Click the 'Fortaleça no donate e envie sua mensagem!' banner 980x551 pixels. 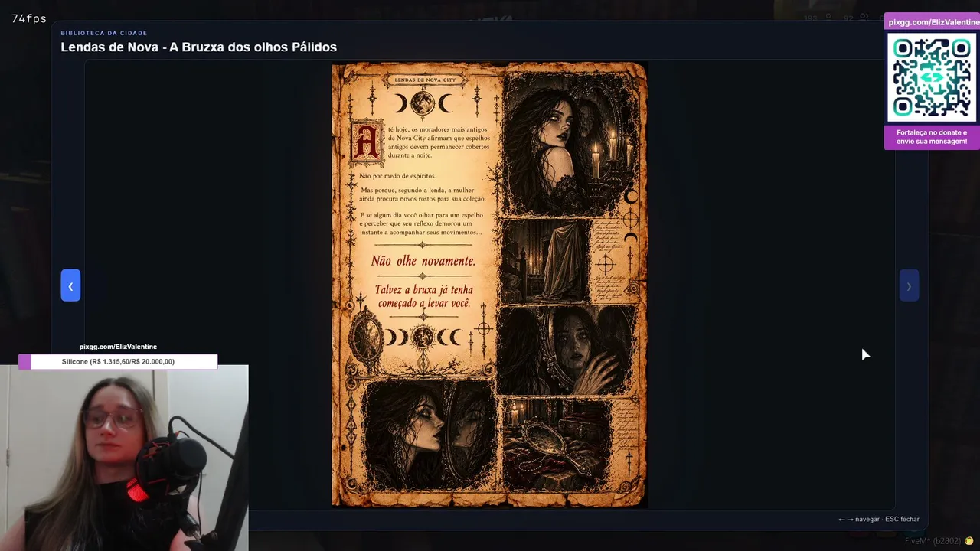click(932, 137)
